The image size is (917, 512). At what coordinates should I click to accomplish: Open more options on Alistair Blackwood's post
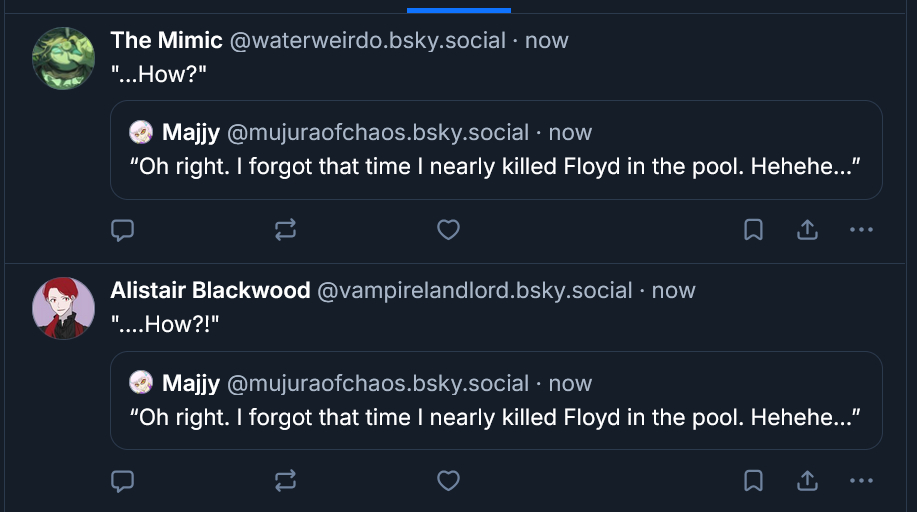861,481
